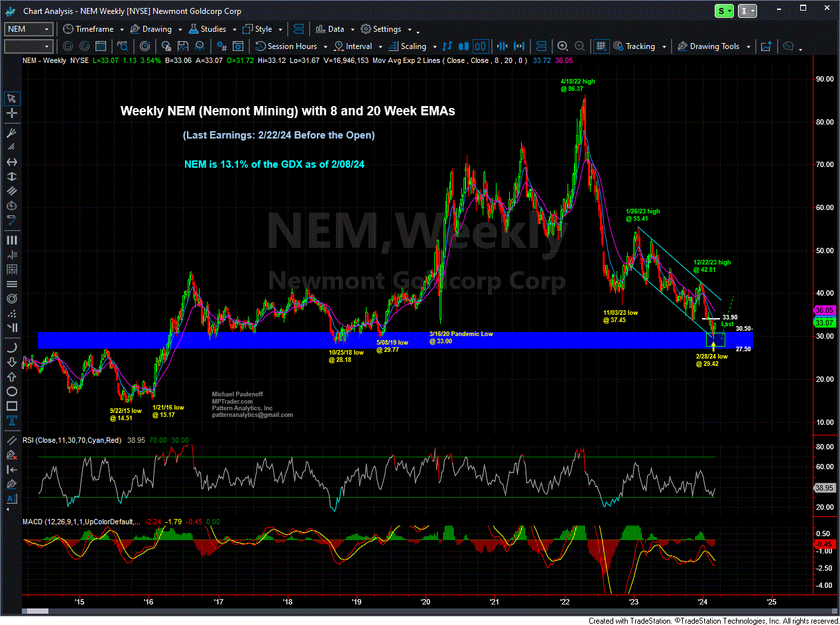Click the 3/16/20 Pandemic Low label
Screen dimensions: 840x625
(x=461, y=337)
